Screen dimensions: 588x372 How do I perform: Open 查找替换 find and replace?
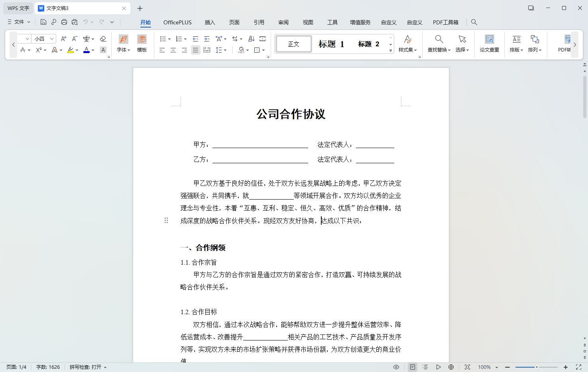click(x=438, y=44)
